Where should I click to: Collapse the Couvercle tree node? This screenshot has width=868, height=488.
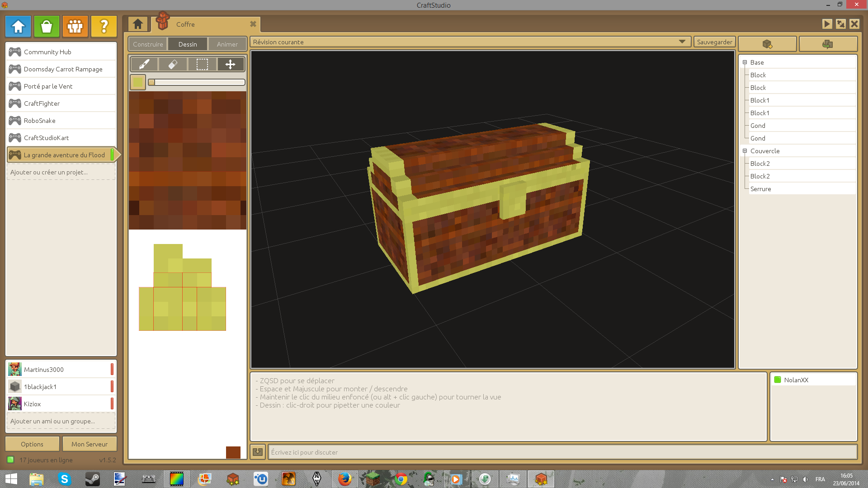(x=745, y=151)
